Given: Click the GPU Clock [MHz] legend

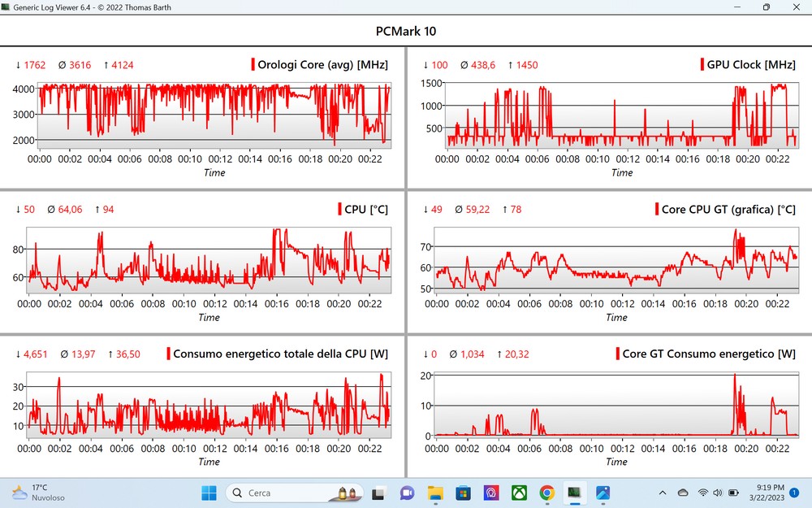Looking at the screenshot, I should (748, 65).
